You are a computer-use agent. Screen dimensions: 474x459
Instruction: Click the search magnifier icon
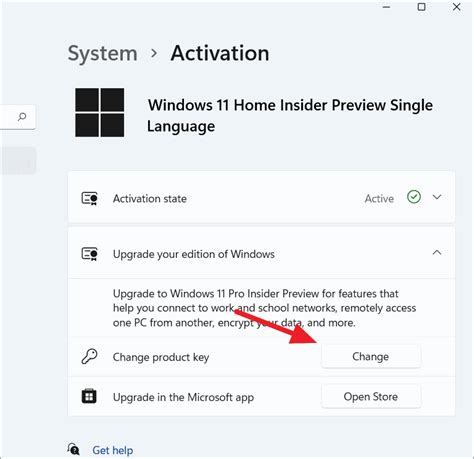point(22,117)
